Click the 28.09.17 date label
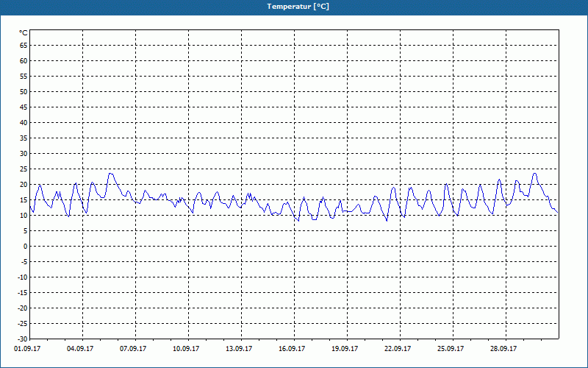 coord(503,349)
